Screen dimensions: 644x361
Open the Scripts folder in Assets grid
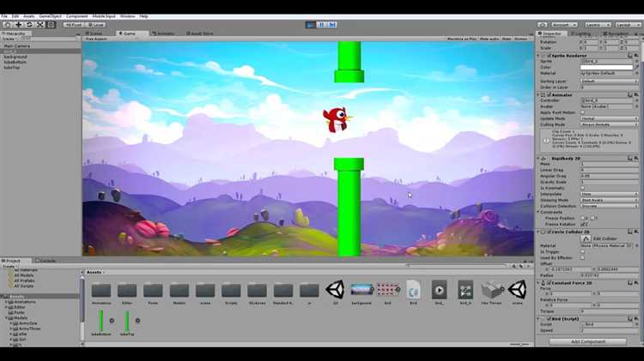pyautogui.click(x=231, y=291)
